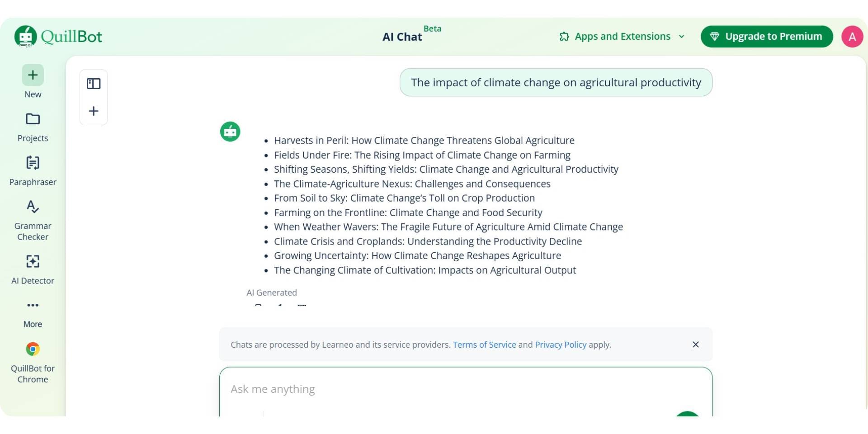Open the Grammar Checker tool
Viewport: 868px width, 434px height.
pos(33,207)
